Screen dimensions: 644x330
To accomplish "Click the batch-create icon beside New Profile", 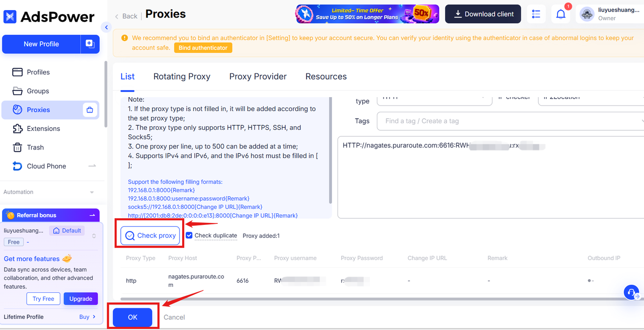I will point(90,44).
